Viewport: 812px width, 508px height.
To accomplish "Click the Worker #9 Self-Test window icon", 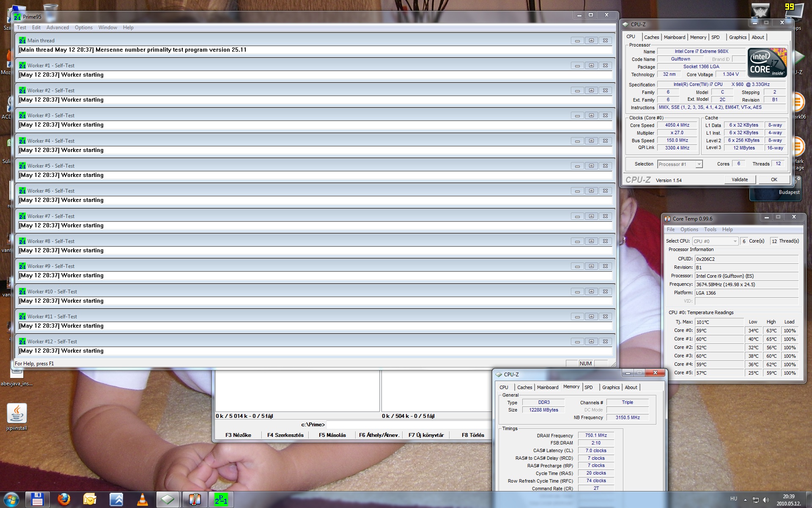I will [22, 266].
